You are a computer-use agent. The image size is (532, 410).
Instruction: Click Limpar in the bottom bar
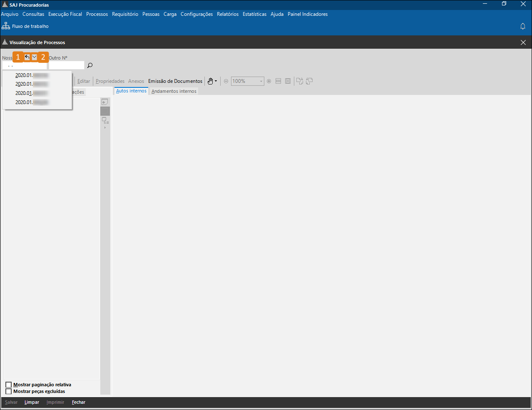32,402
